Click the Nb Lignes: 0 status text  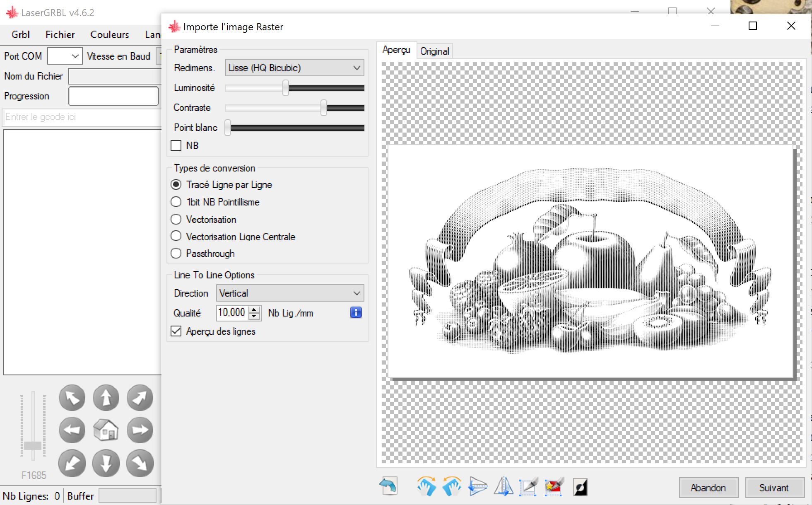click(31, 496)
